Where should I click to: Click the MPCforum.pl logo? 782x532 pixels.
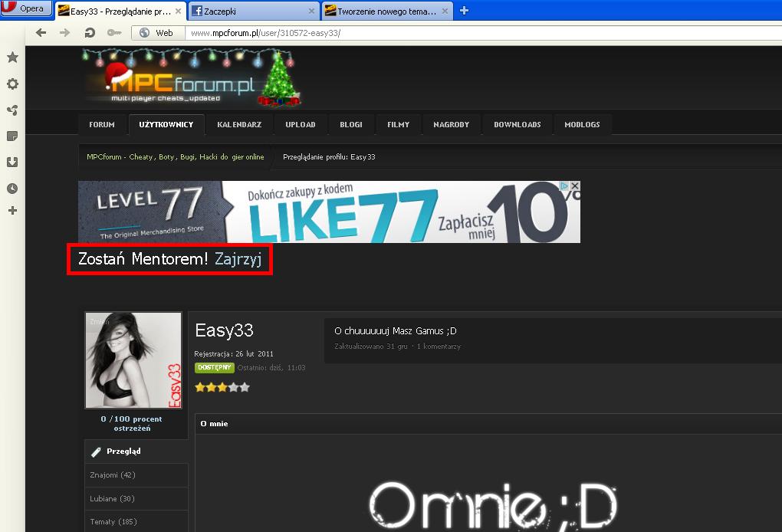point(192,77)
